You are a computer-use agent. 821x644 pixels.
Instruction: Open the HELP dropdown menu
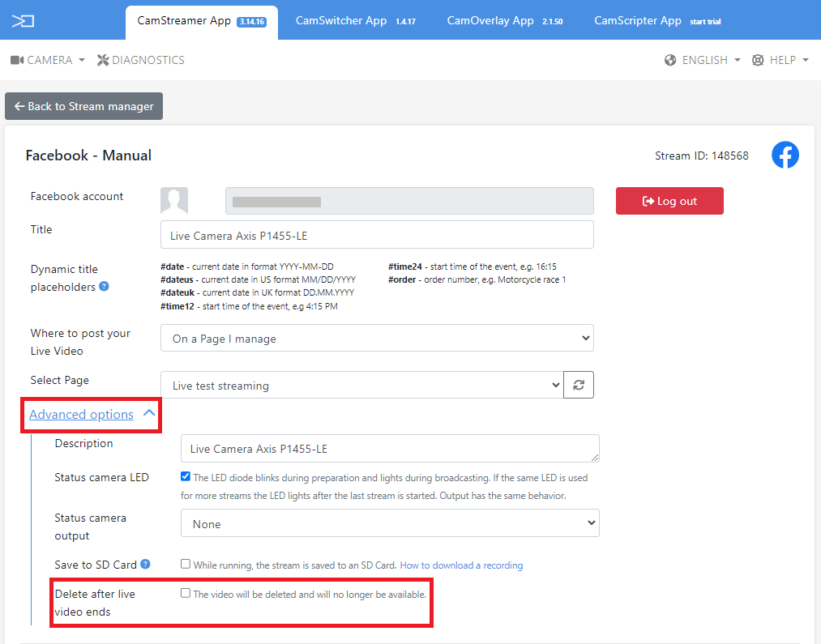780,60
